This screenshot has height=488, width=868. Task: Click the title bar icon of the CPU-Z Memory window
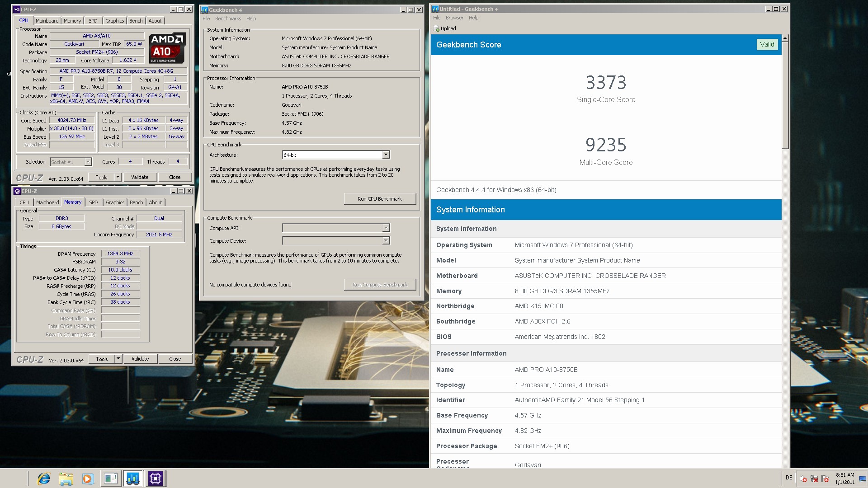click(17, 191)
